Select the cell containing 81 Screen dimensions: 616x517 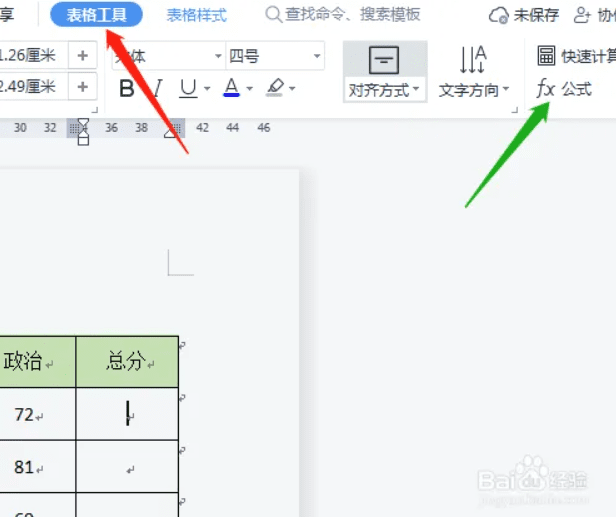(x=38, y=466)
